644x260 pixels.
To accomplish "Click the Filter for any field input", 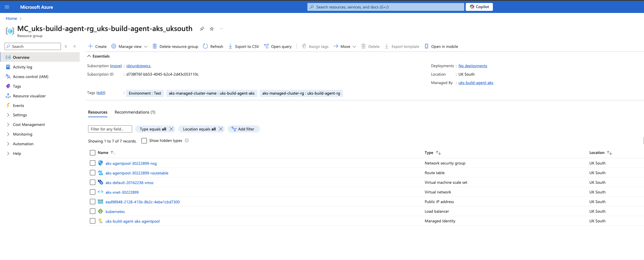I will click(x=110, y=129).
